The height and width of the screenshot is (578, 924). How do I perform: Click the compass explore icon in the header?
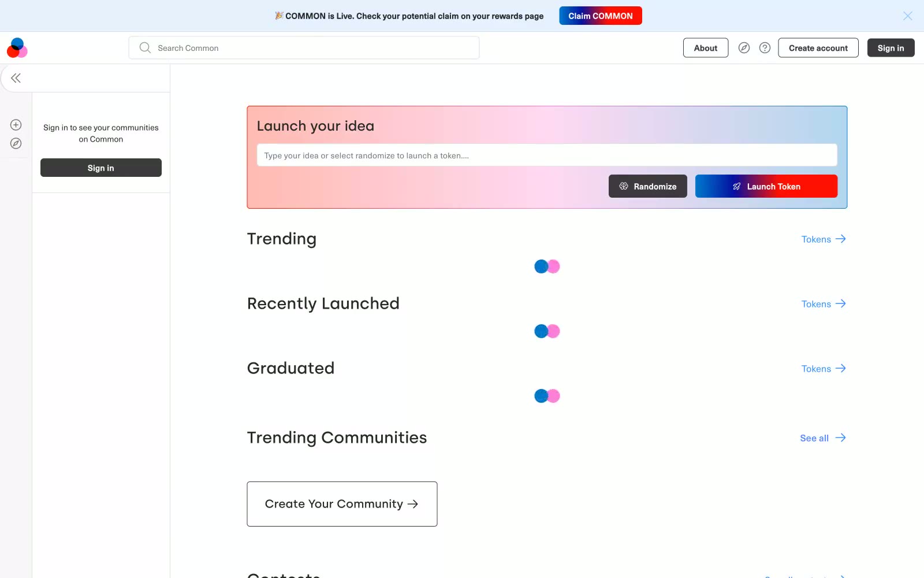point(744,48)
